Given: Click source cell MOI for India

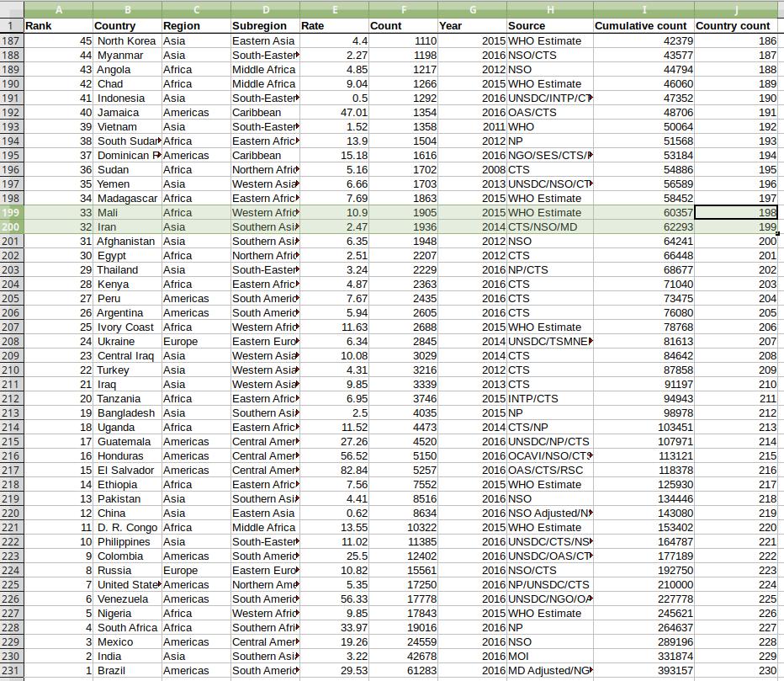Looking at the screenshot, I should pos(550,656).
